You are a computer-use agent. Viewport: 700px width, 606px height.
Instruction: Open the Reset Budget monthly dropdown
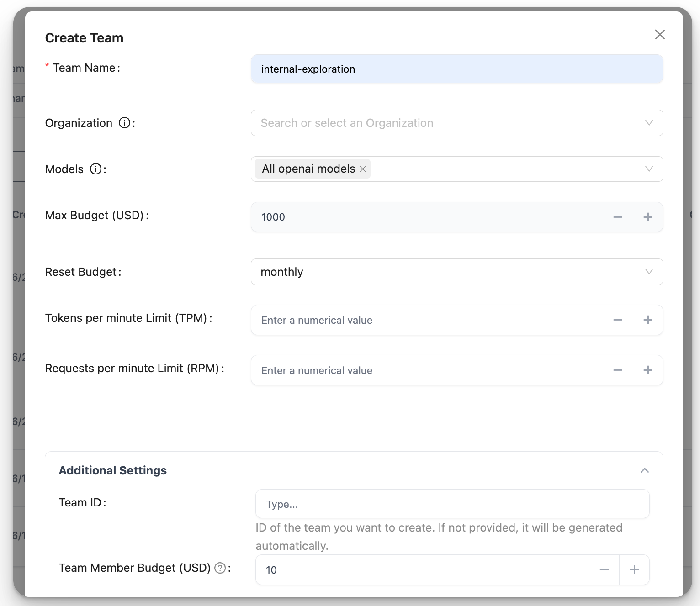[x=456, y=272]
